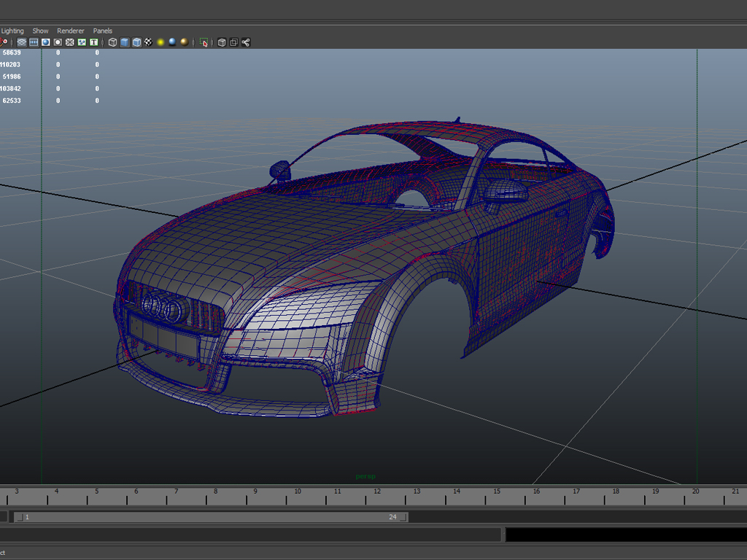The height and width of the screenshot is (560, 747).
Task: Select the Audi rings on the grille
Action: tap(162, 307)
